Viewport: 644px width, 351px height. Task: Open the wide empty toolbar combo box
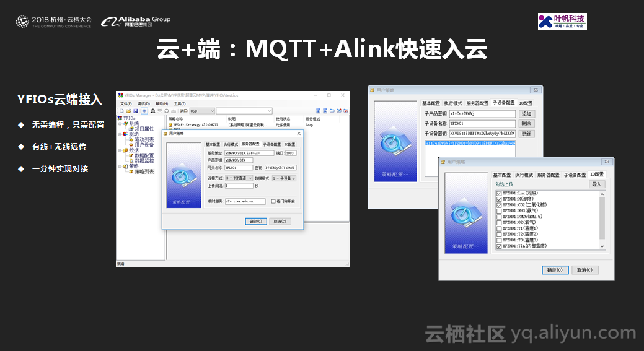[244, 111]
